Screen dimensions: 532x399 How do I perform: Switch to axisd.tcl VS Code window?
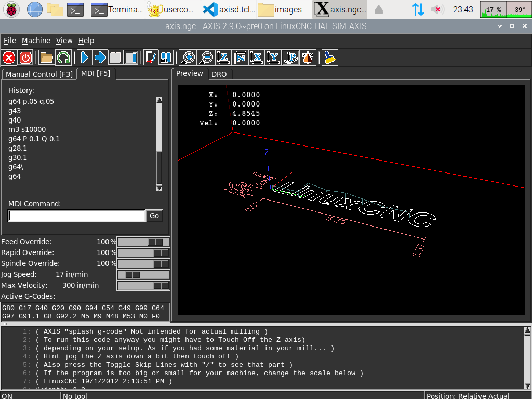point(229,9)
